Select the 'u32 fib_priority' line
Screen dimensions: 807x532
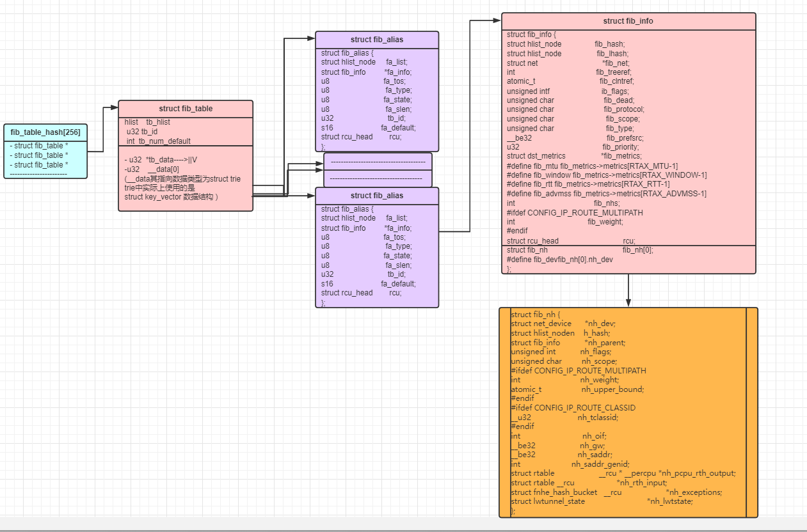tap(573, 146)
